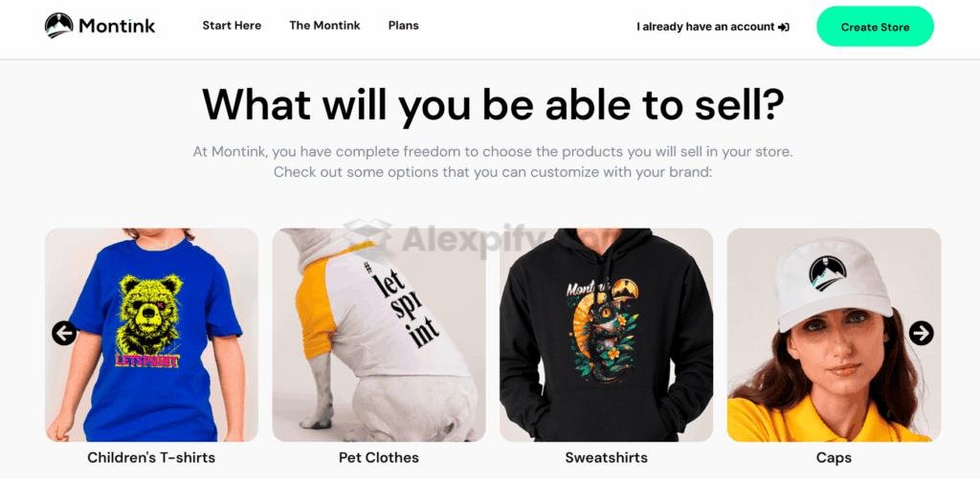
Task: Open the Start Here menu item
Action: coord(232,26)
